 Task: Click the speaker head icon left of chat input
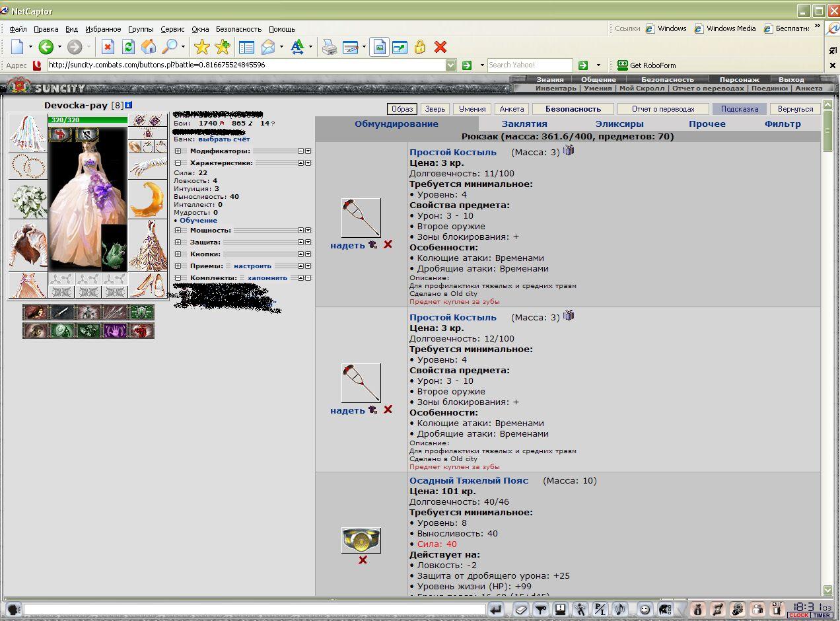tap(13, 609)
